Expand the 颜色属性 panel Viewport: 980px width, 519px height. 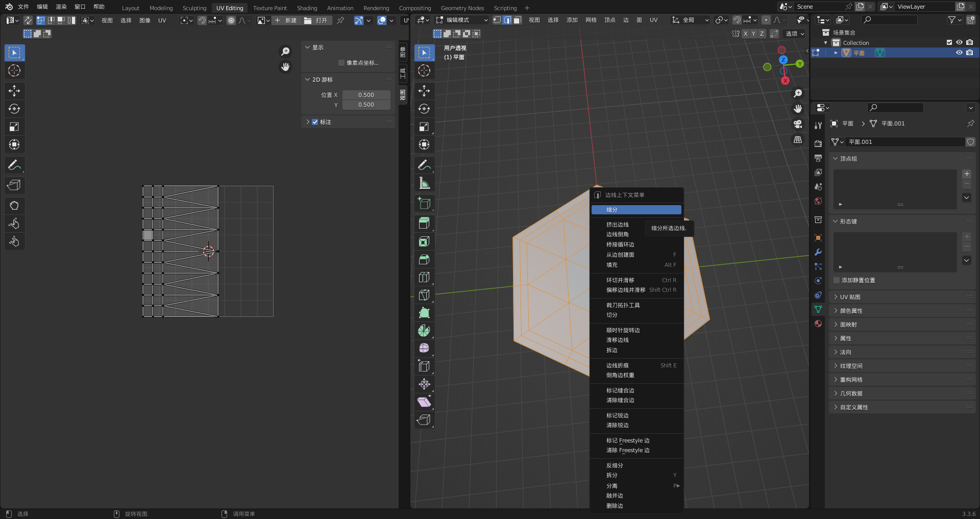tap(902, 311)
